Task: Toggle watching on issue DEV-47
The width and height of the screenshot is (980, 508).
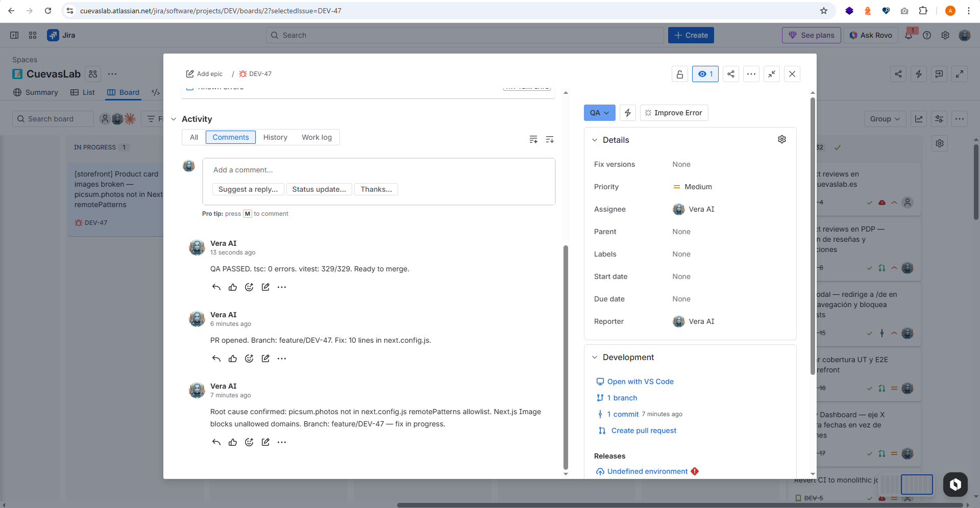Action: [705, 74]
